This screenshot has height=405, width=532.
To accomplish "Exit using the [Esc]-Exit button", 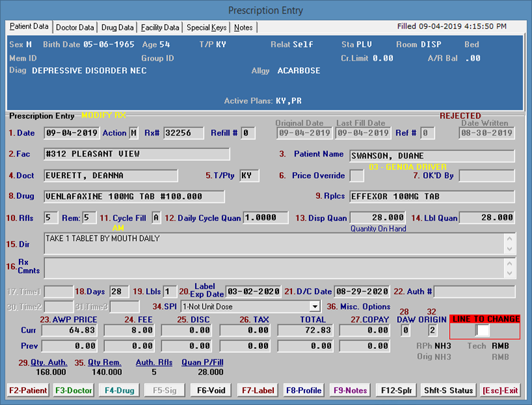I will [x=500, y=390].
